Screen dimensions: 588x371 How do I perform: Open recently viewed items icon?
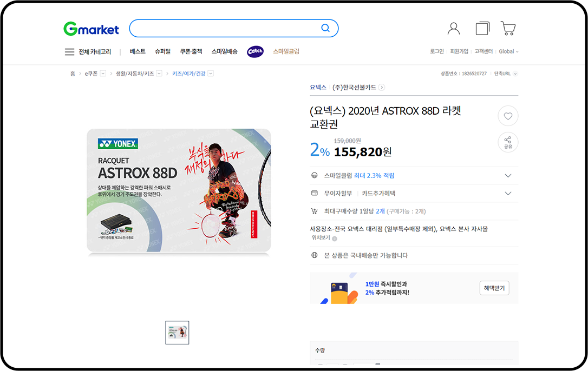pyautogui.click(x=482, y=29)
